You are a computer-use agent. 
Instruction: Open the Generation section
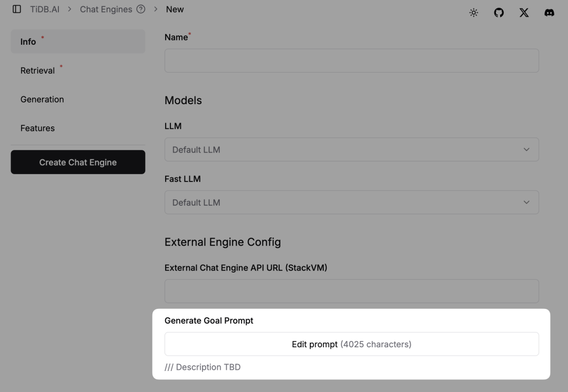click(42, 99)
